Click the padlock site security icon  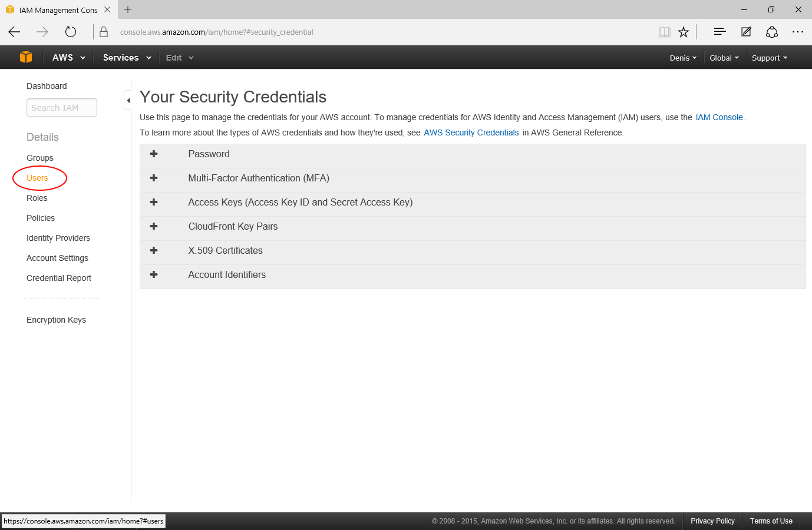point(104,32)
